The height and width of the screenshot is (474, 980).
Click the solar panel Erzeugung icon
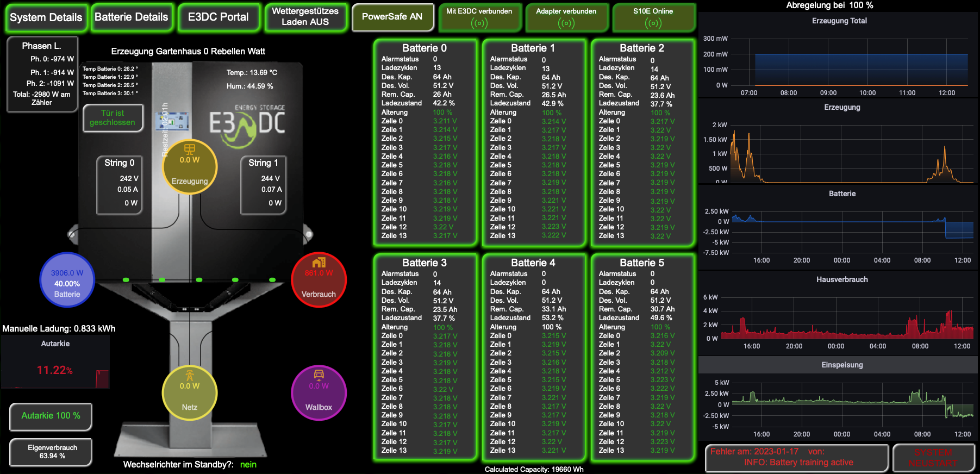(190, 149)
